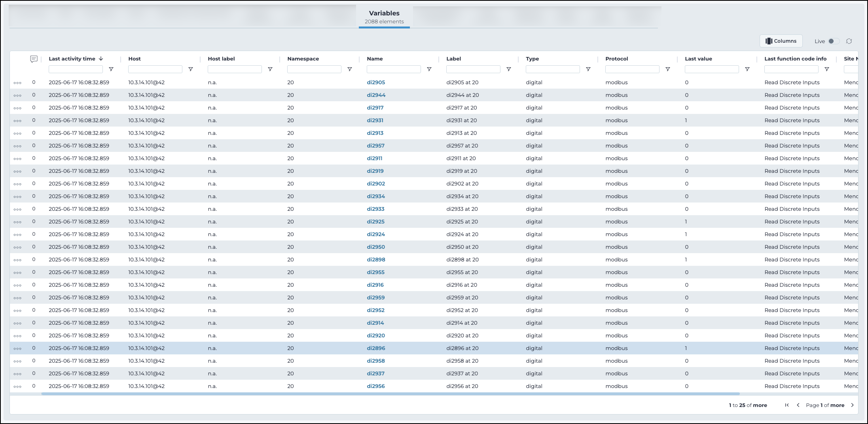This screenshot has width=868, height=424.
Task: Click the Protocol filter input field
Action: [x=632, y=69]
